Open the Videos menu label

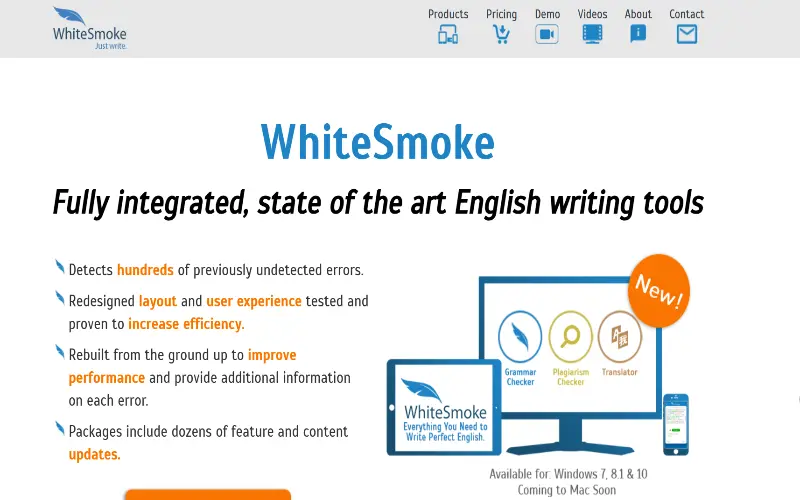click(x=592, y=14)
